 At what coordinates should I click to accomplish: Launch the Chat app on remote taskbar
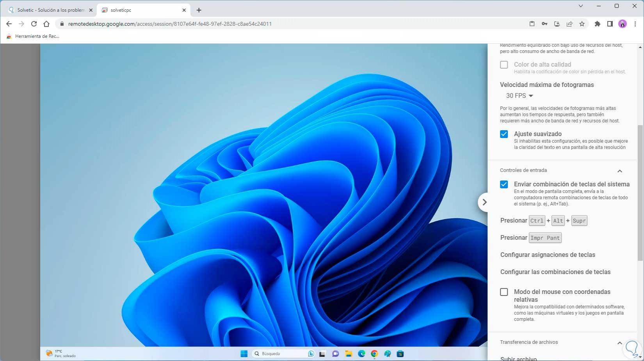click(335, 354)
